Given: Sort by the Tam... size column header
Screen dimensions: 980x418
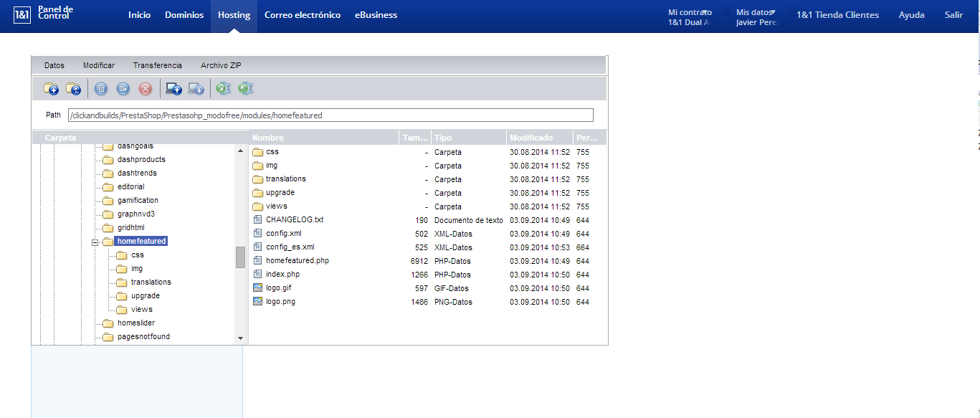Looking at the screenshot, I should [415, 138].
